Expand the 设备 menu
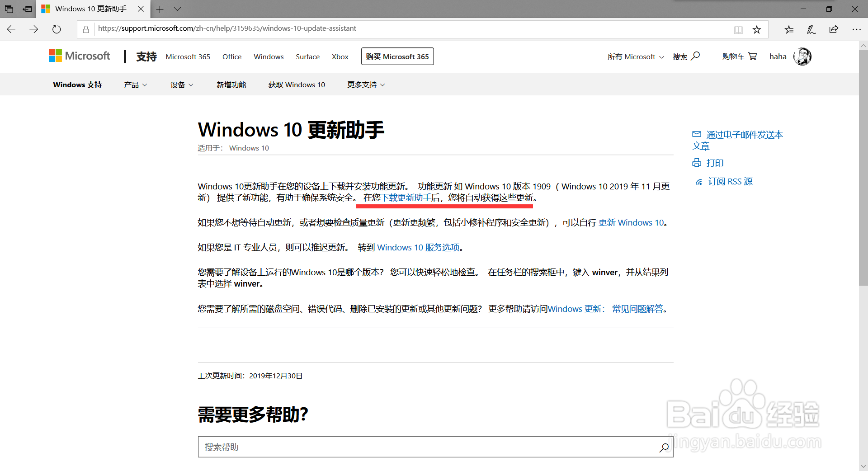This screenshot has width=868, height=471. [182, 85]
